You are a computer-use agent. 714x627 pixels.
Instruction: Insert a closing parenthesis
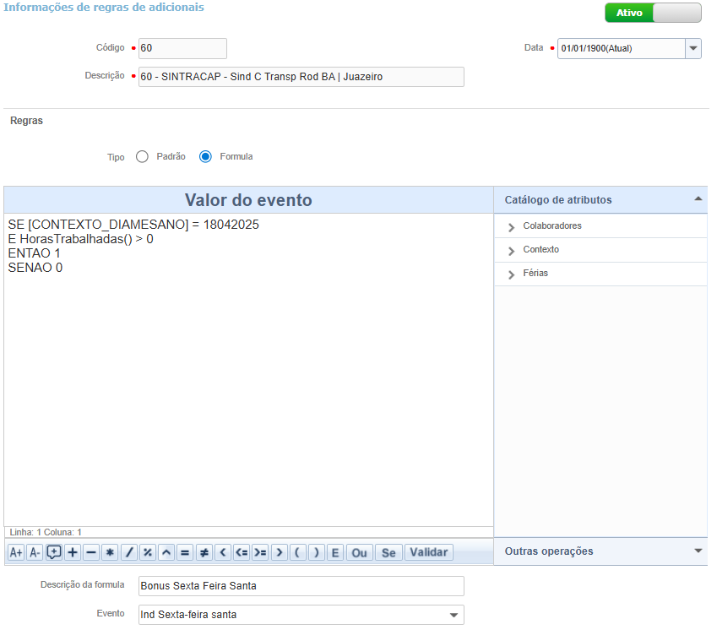[x=316, y=552]
